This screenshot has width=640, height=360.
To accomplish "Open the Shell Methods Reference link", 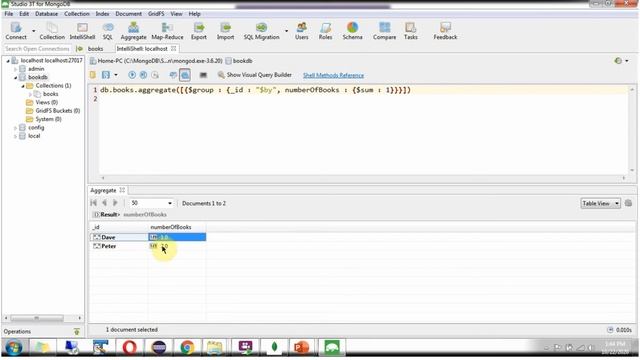I will pyautogui.click(x=333, y=75).
